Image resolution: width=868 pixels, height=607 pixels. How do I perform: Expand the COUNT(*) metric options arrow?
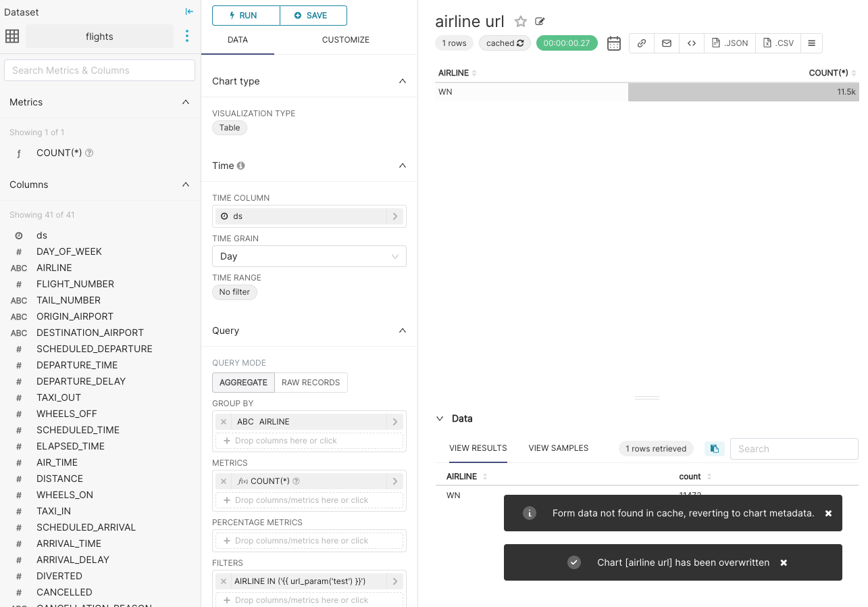click(395, 481)
